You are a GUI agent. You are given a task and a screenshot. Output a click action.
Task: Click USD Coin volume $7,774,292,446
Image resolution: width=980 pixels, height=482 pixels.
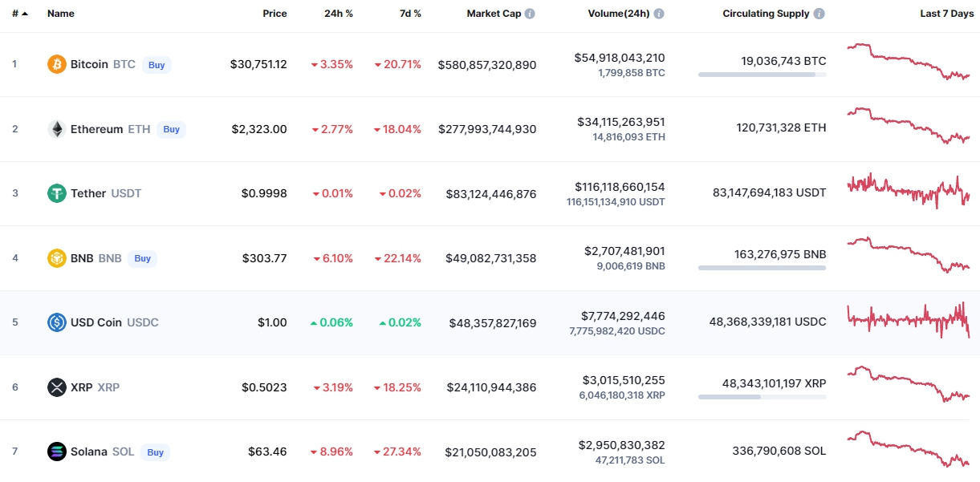[623, 315]
